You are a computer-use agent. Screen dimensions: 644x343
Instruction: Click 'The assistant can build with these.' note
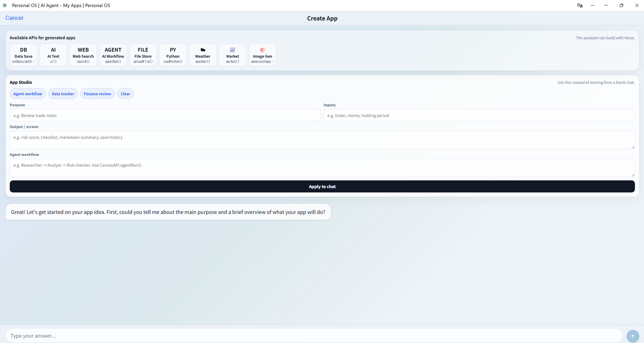tap(605, 38)
